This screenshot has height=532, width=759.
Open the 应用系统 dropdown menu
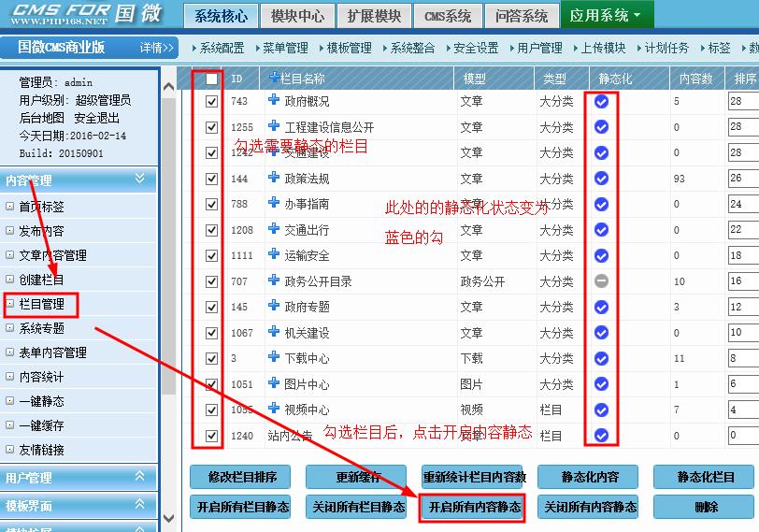point(606,16)
